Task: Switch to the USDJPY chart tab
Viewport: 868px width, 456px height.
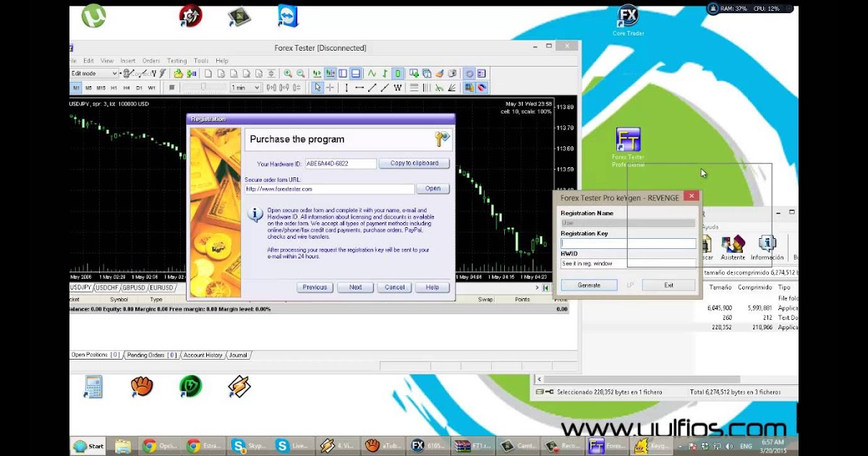Action: (80, 287)
